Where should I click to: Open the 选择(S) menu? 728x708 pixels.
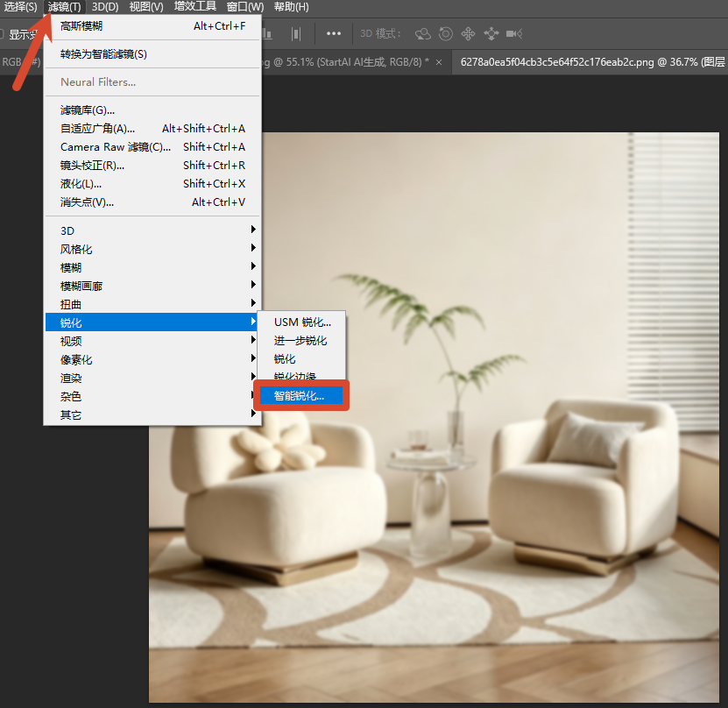[x=20, y=7]
